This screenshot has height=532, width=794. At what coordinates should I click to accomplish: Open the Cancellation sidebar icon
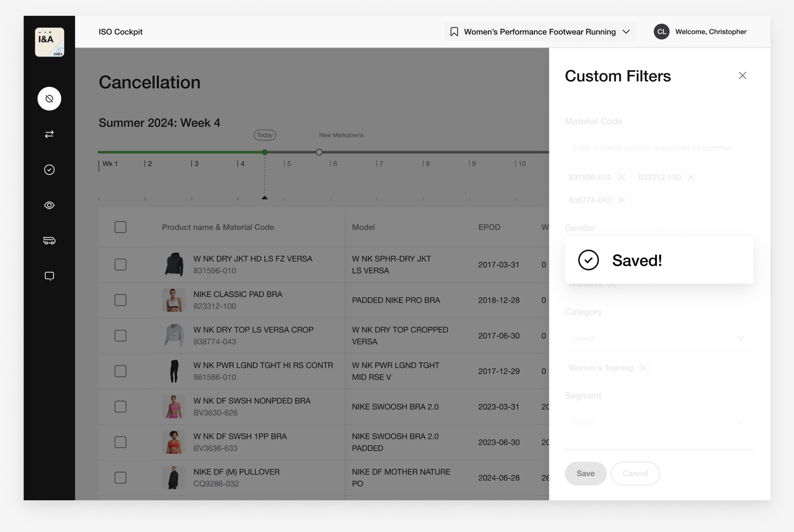coord(49,99)
